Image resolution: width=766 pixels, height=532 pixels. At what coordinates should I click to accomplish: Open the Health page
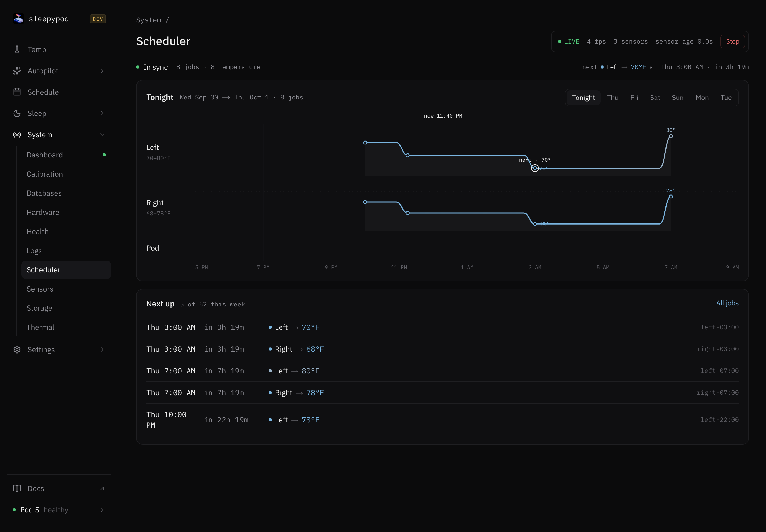click(66, 232)
